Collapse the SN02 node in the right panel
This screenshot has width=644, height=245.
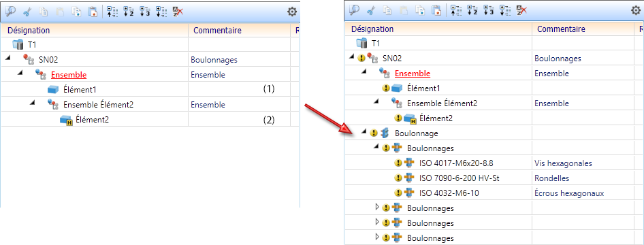[352, 57]
